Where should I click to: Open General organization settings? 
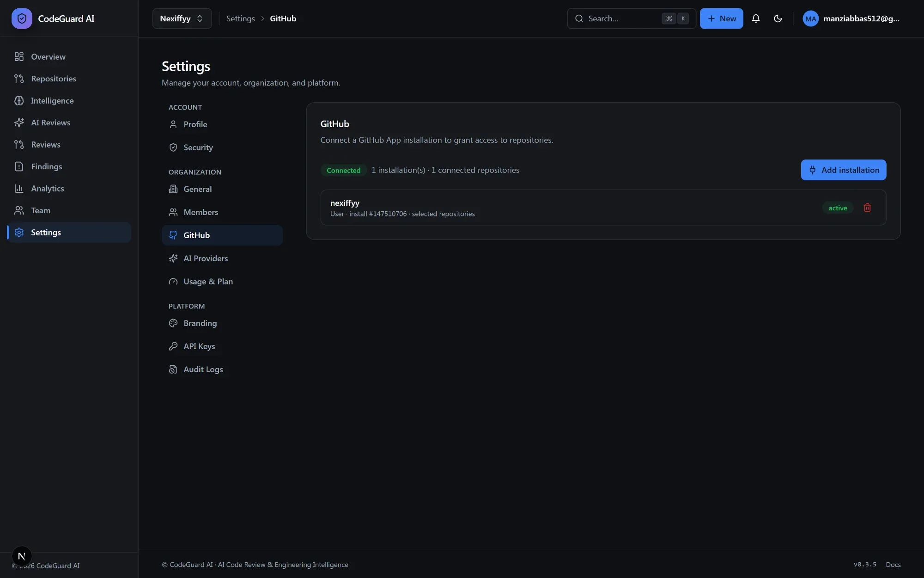pos(222,189)
